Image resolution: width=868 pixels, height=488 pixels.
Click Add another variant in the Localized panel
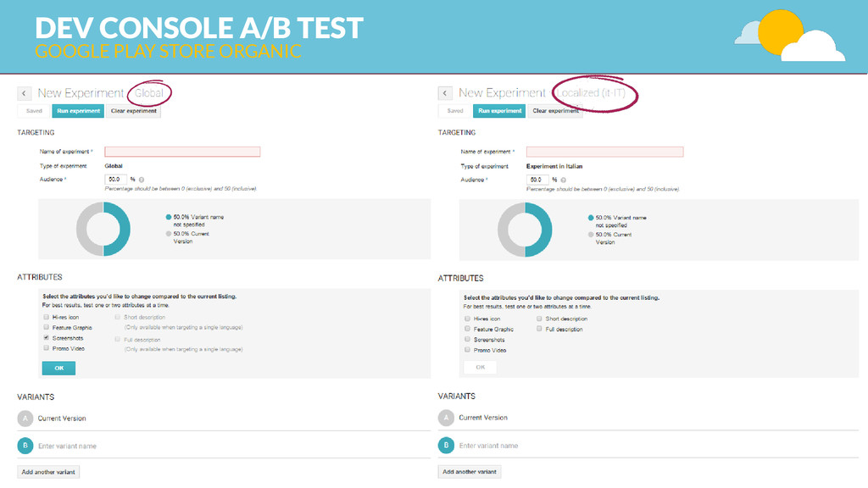tap(469, 472)
